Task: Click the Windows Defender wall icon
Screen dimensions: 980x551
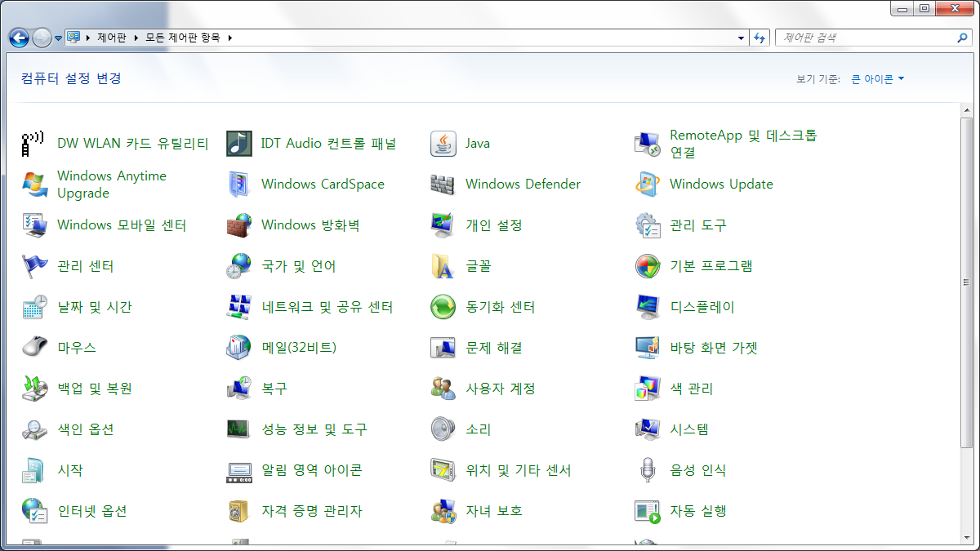Action: click(443, 184)
